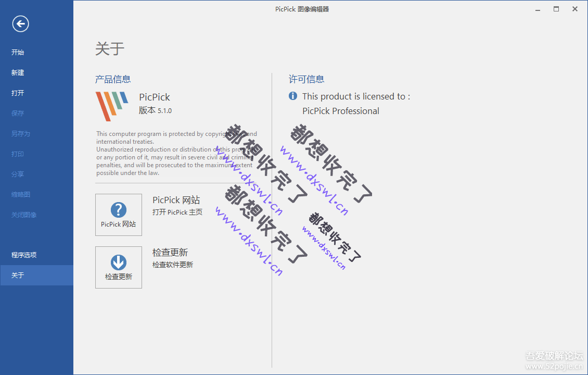
Task: Click the 许可信息 section heading
Action: (x=306, y=79)
